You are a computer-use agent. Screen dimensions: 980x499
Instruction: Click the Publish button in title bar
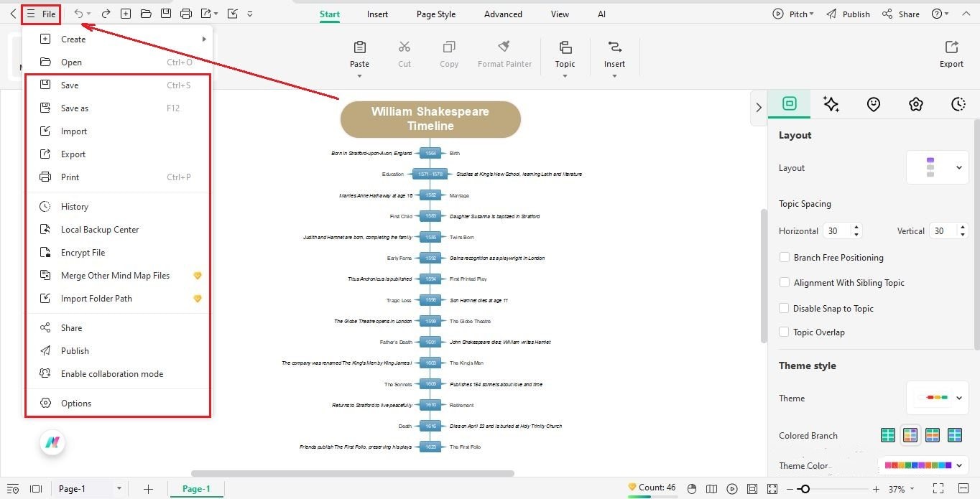click(x=848, y=14)
